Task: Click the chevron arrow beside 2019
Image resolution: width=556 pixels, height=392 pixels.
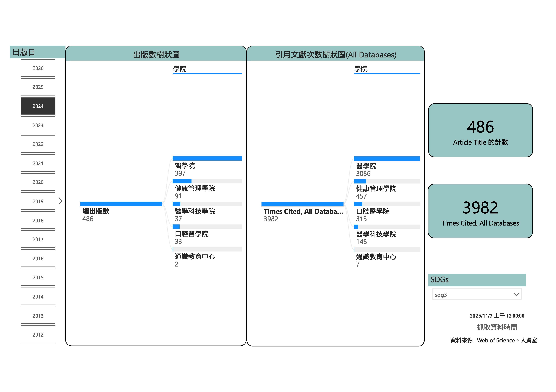Action: (x=61, y=201)
